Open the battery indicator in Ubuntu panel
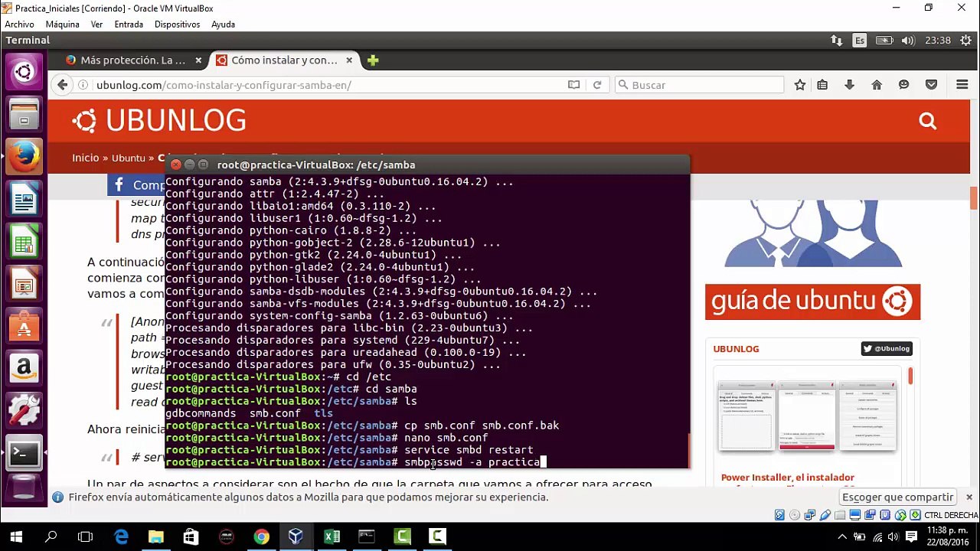Image resolution: width=980 pixels, height=551 pixels. (884, 41)
